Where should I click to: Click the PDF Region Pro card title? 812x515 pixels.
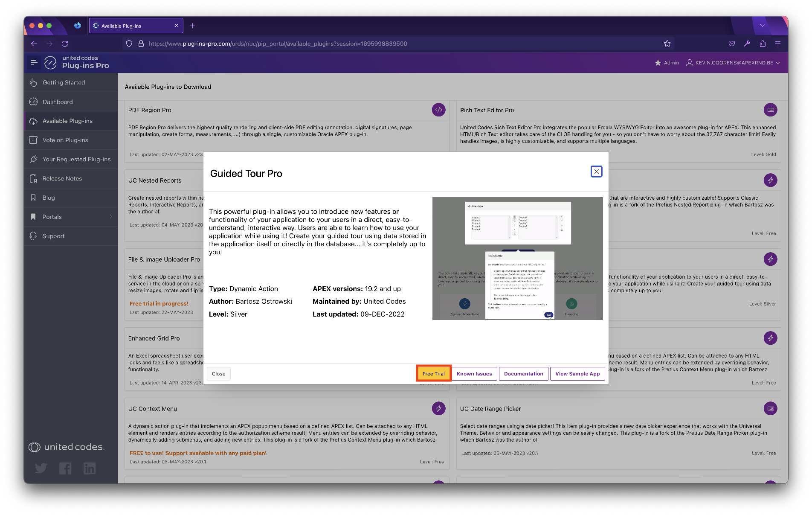point(150,110)
